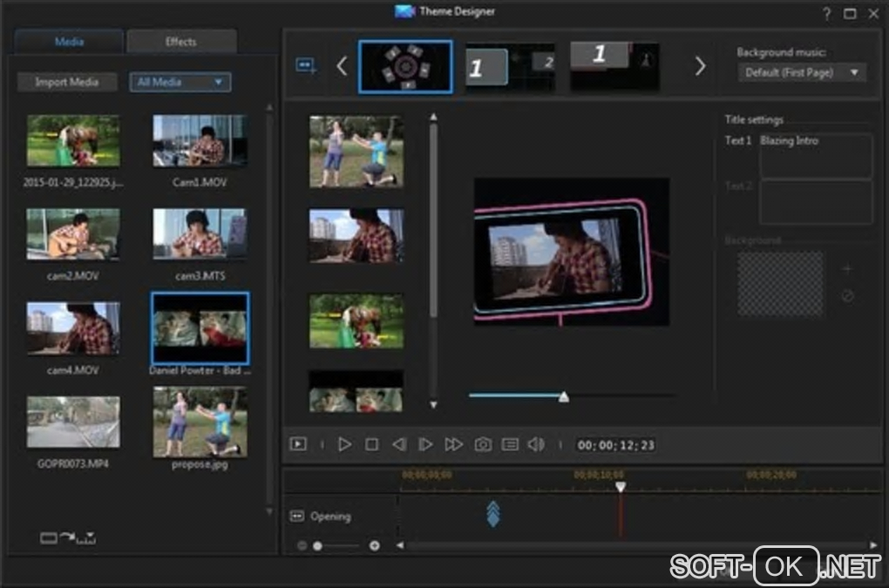Adjust volume with the speaker icon

(536, 444)
